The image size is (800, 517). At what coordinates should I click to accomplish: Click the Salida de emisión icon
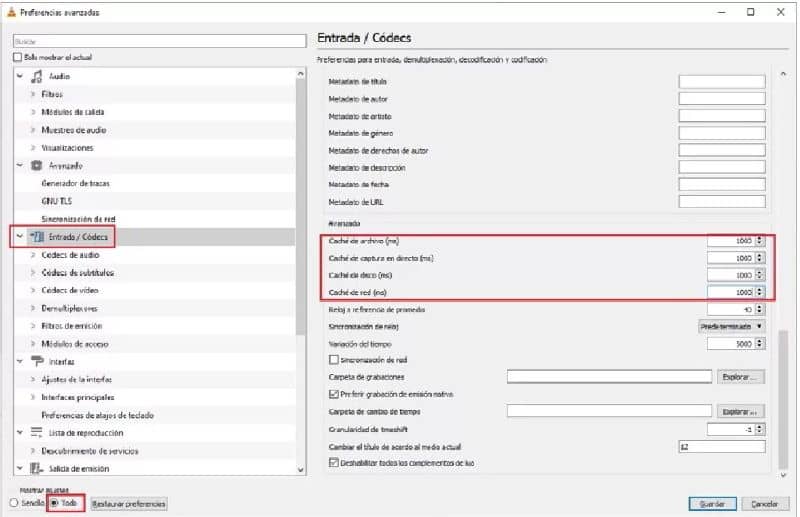click(x=37, y=469)
